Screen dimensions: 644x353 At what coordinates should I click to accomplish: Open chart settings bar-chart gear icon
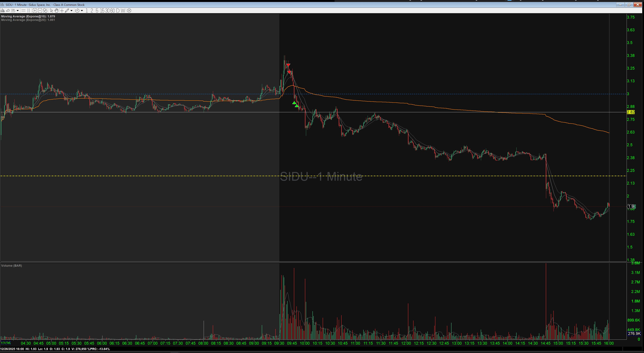(3, 11)
